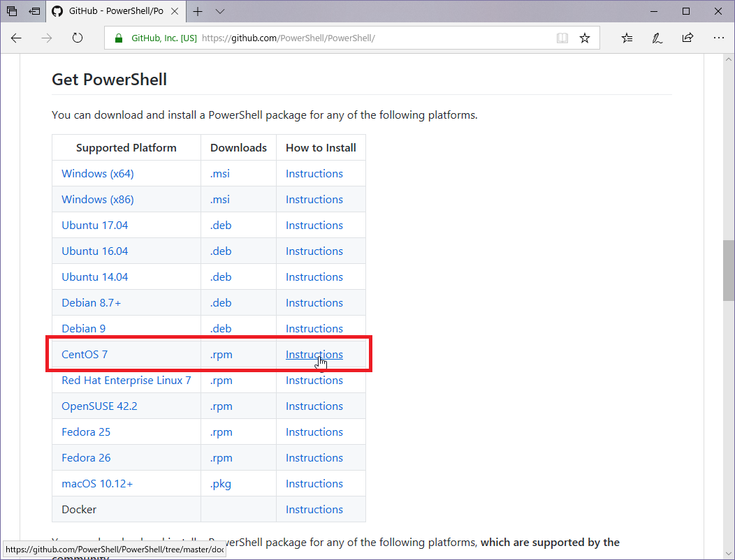Click the browser Forward arrow
This screenshot has height=560, width=735.
[47, 38]
